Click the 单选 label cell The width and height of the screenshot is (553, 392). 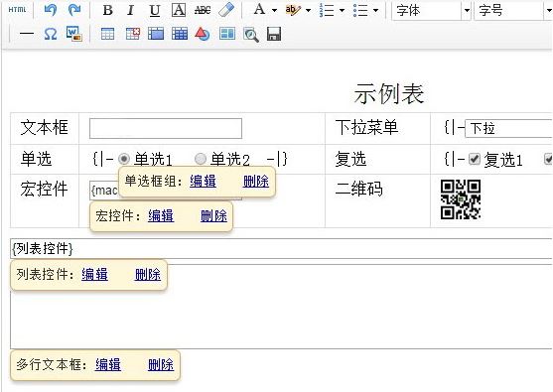coord(45,159)
